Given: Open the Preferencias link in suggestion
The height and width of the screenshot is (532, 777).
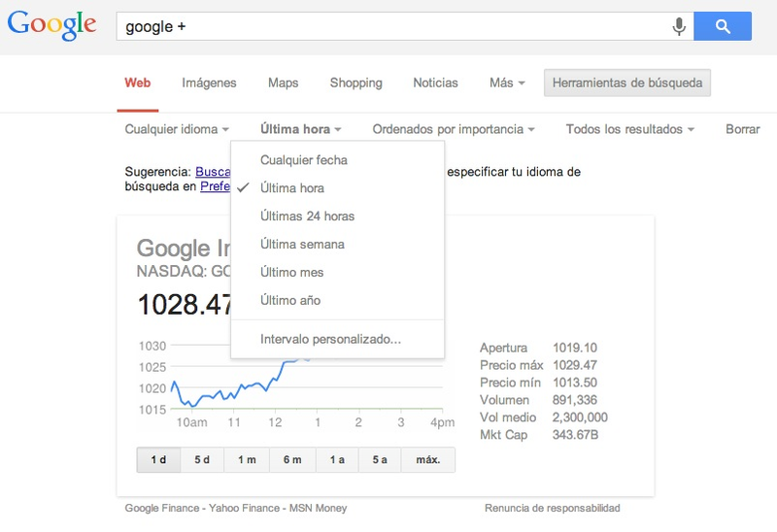Looking at the screenshot, I should pos(215,186).
